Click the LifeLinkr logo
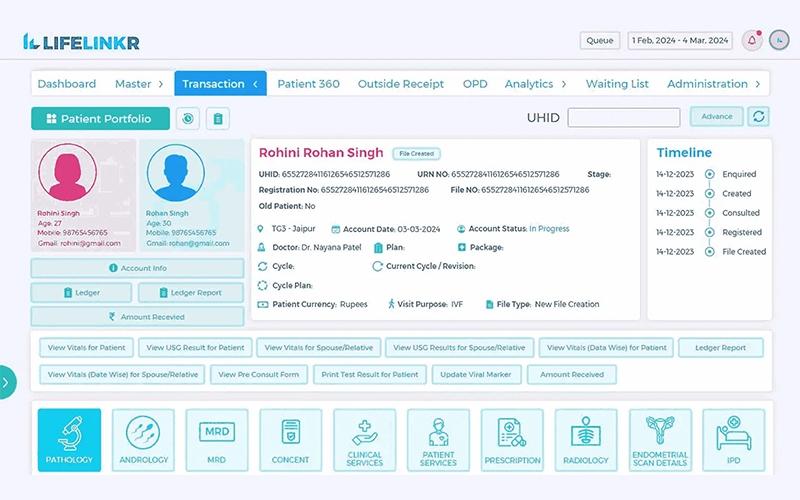Image resolution: width=800 pixels, height=500 pixels. point(81,42)
